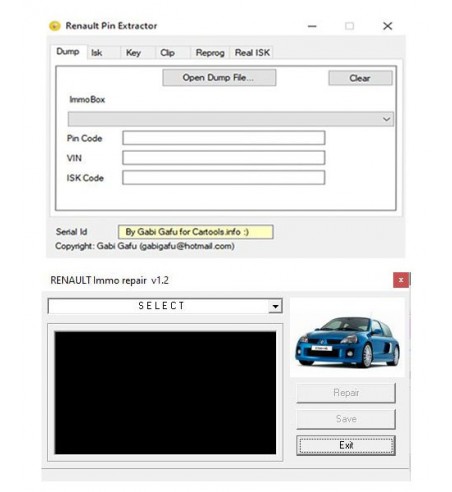Open the SELECT combo box arrow
452x492 pixels.
coord(275,306)
